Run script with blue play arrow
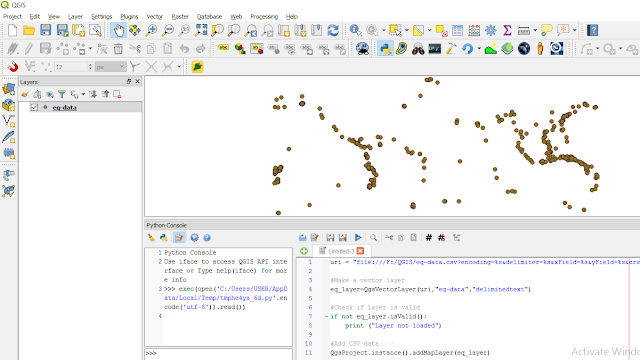The image size is (640, 360). click(x=358, y=238)
